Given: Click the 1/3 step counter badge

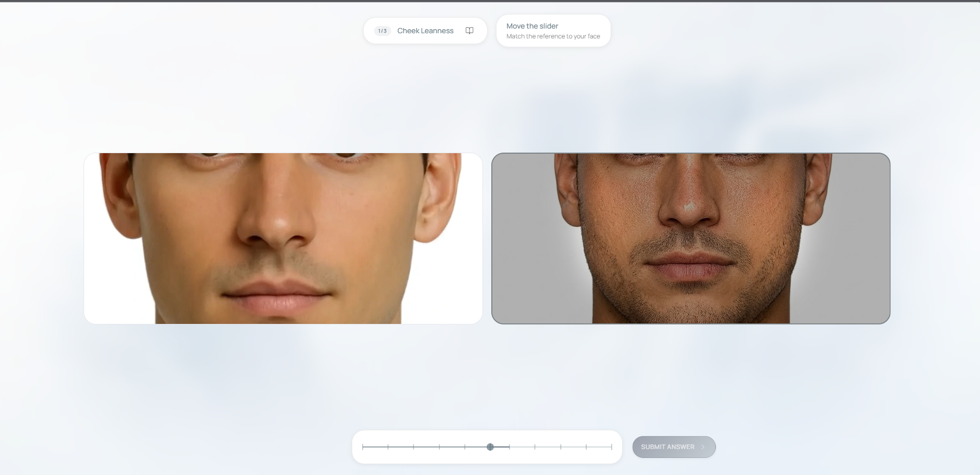Looking at the screenshot, I should [x=382, y=31].
